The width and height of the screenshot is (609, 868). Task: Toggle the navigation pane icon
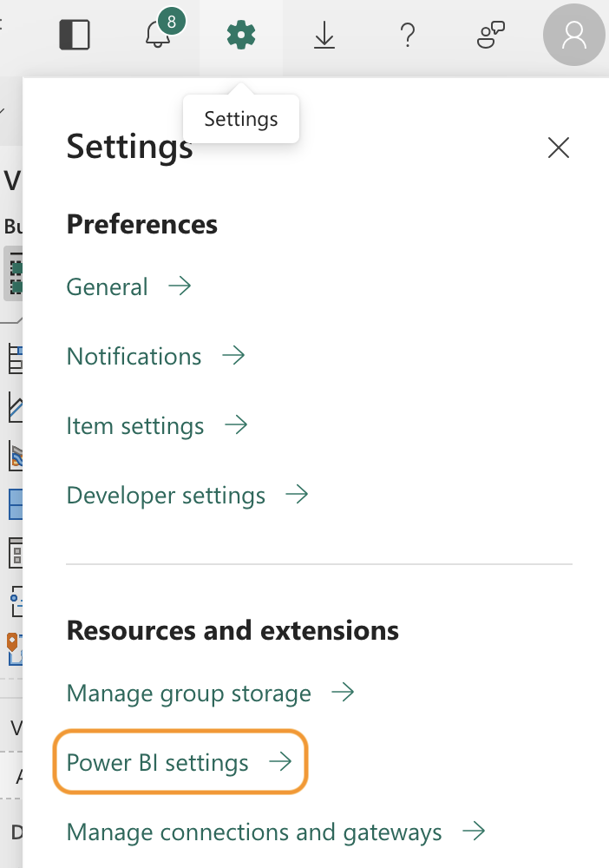coord(75,35)
